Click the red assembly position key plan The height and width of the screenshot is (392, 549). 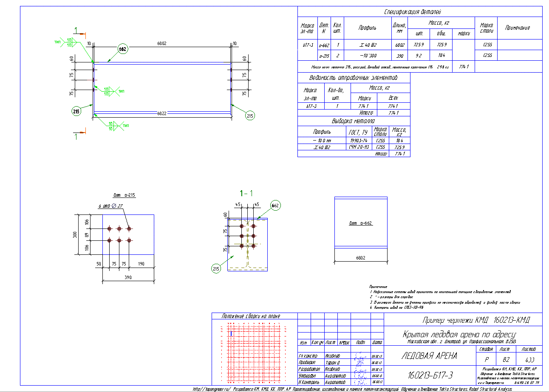(254, 352)
